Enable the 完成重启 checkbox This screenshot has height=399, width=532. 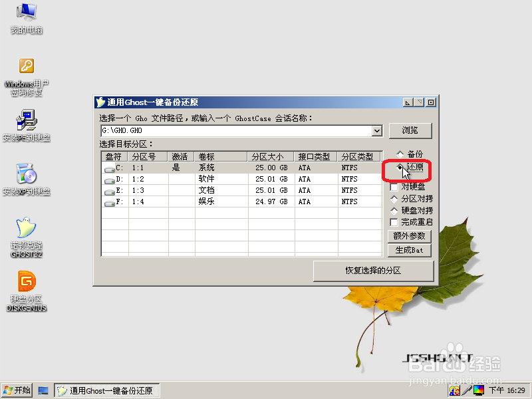(x=412, y=222)
